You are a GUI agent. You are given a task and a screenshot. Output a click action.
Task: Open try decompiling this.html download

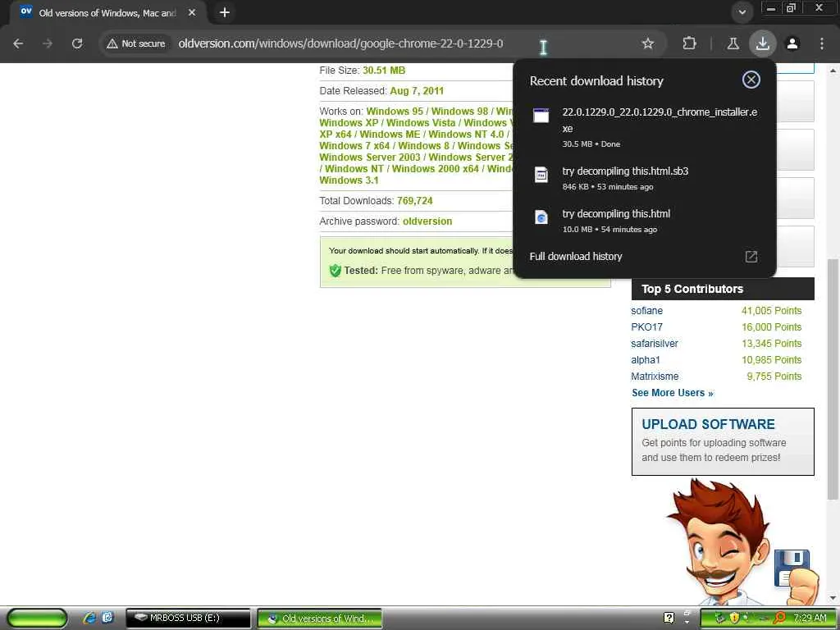point(645,221)
